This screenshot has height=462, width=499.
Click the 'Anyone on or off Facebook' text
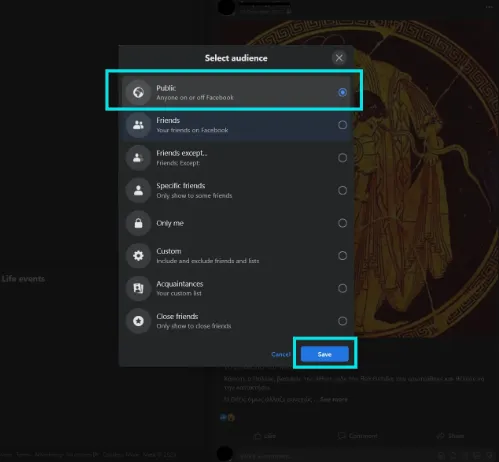(195, 98)
